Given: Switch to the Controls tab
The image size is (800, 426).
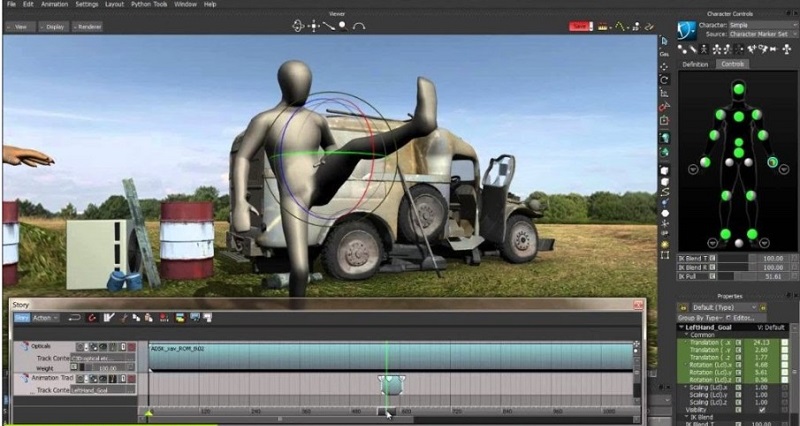Looking at the screenshot, I should [x=732, y=64].
